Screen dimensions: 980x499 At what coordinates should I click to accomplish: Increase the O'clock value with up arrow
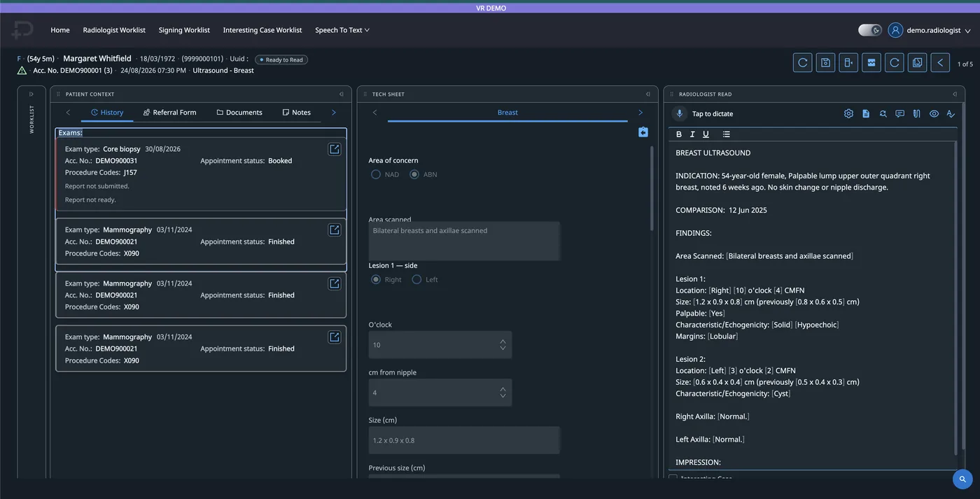click(503, 342)
